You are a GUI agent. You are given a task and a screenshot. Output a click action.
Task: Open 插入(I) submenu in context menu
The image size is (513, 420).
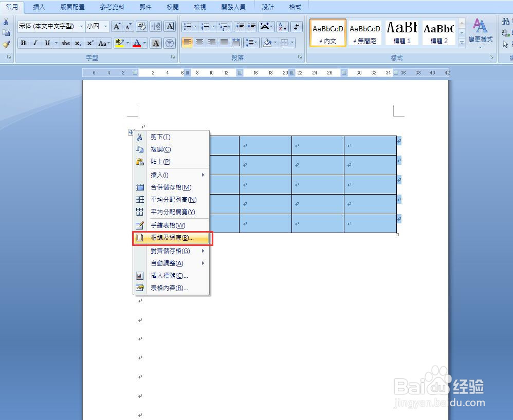tap(171, 175)
